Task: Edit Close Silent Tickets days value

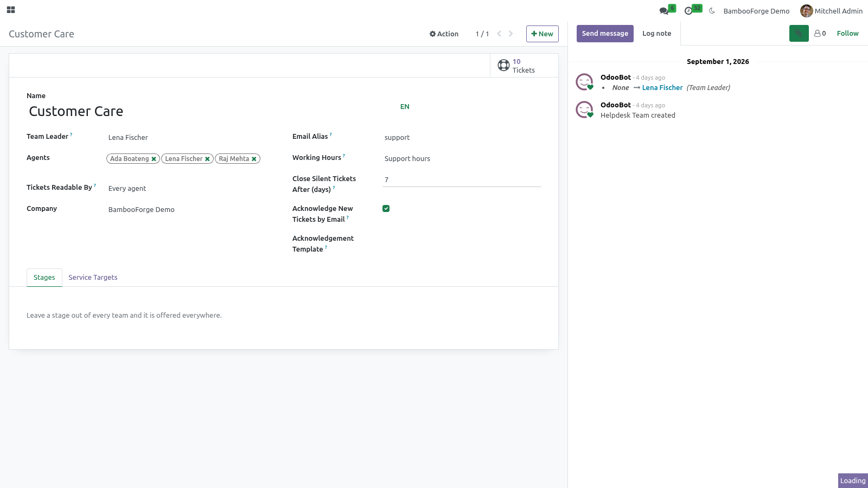Action: (462, 180)
